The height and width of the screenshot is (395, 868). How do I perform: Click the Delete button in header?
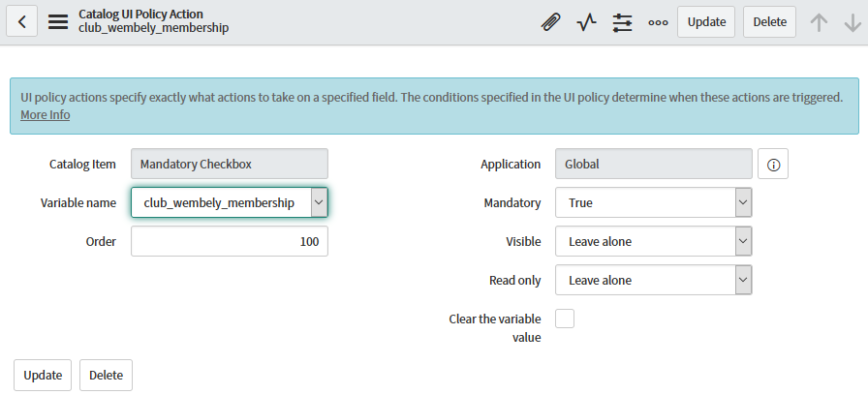tap(769, 22)
